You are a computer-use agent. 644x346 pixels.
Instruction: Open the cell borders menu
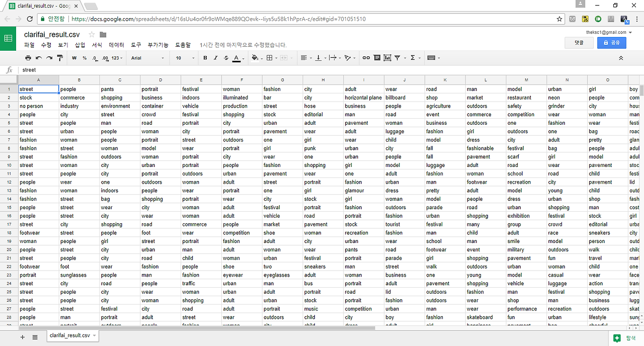271,58
